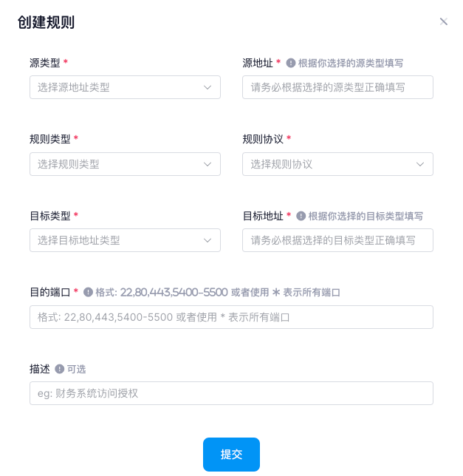Close the 创建规则 dialog
Screen dimensions: 463x476
pos(444,21)
